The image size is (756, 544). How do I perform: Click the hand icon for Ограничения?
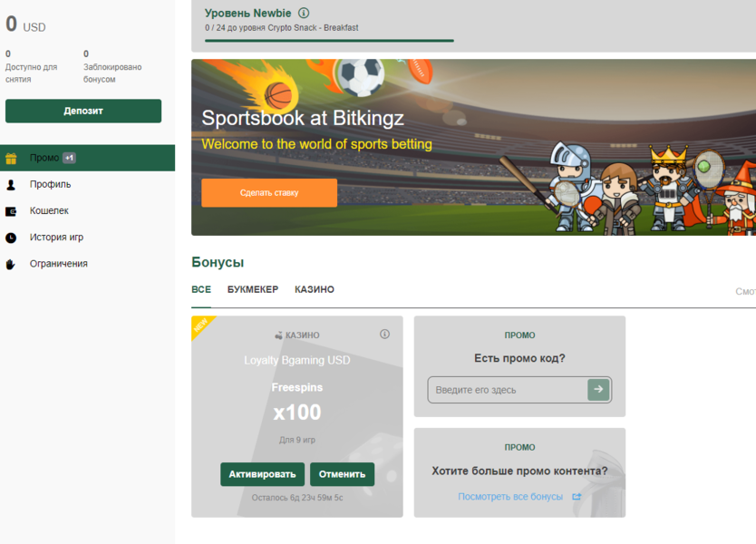click(11, 264)
